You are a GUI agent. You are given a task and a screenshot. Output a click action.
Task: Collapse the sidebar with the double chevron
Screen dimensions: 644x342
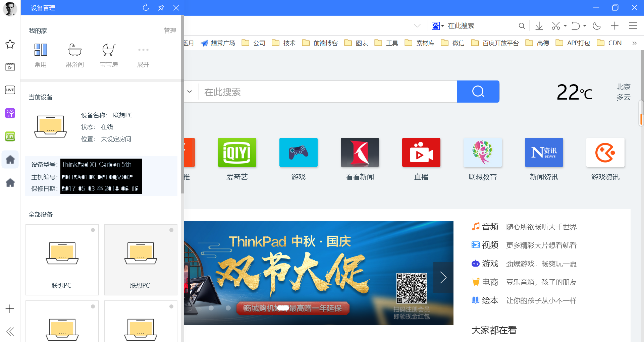coord(10,332)
